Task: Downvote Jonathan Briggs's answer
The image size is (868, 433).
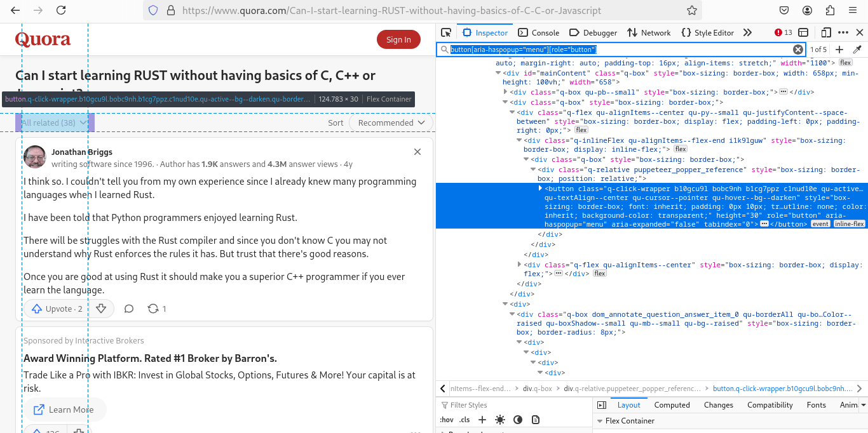Action: tap(101, 309)
